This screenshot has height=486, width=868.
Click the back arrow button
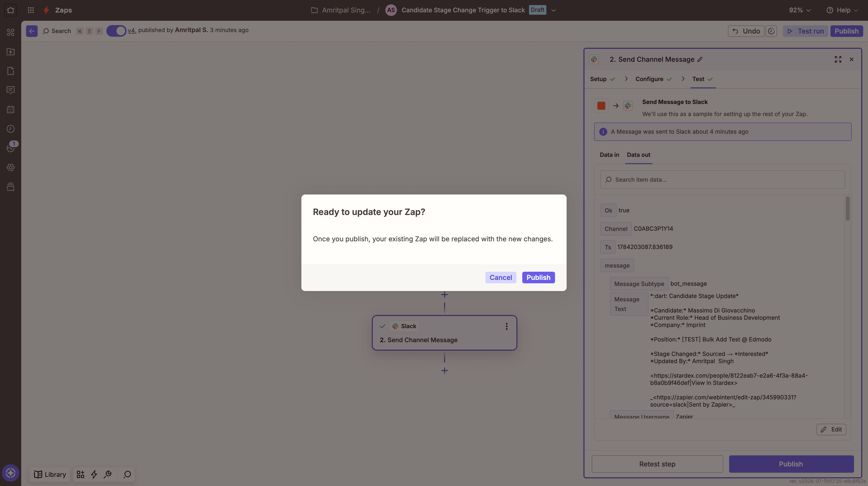(x=32, y=31)
